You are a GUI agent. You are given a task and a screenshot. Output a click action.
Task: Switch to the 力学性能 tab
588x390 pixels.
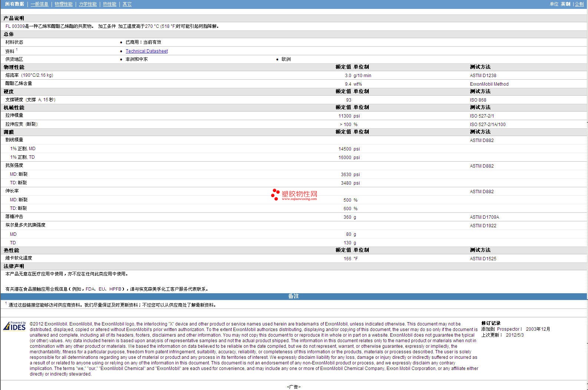point(88,4)
